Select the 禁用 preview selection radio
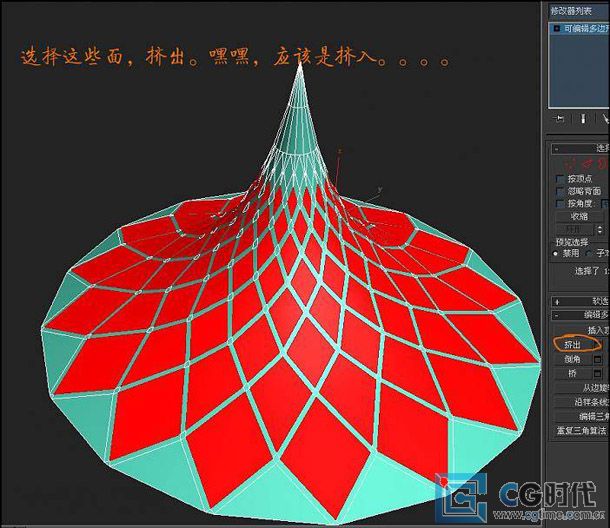The image size is (610, 528). [x=556, y=254]
